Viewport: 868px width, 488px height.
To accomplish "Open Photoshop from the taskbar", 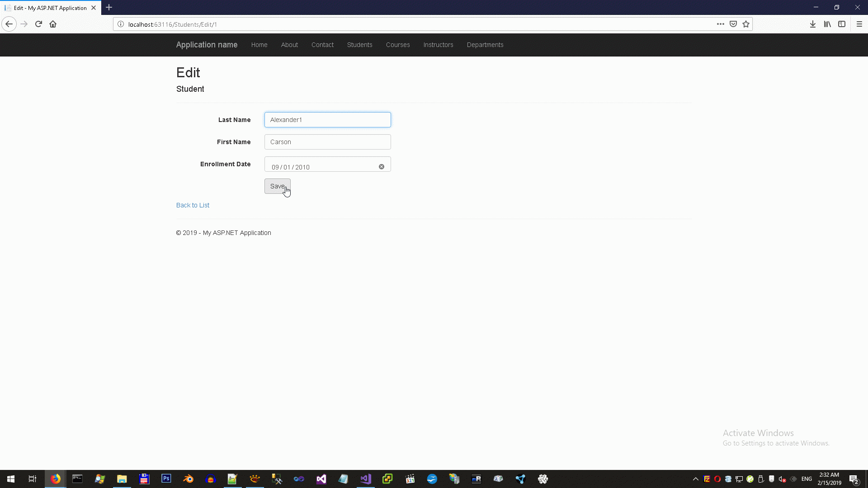I will point(166,479).
